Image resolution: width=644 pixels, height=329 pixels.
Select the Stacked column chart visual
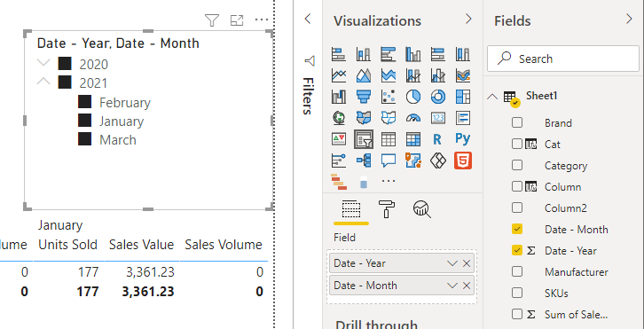pos(364,54)
